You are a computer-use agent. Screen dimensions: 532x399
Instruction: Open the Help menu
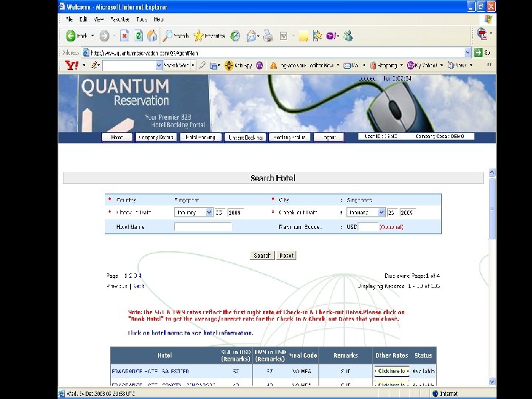tap(158, 19)
